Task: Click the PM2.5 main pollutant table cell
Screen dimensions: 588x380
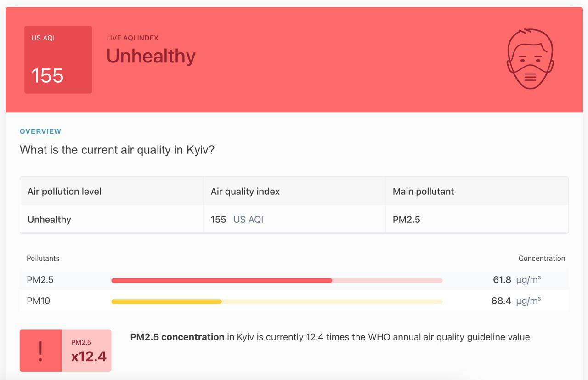Action: (406, 220)
